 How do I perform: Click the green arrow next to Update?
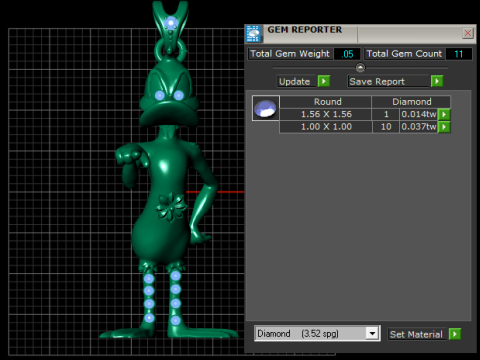[x=324, y=81]
